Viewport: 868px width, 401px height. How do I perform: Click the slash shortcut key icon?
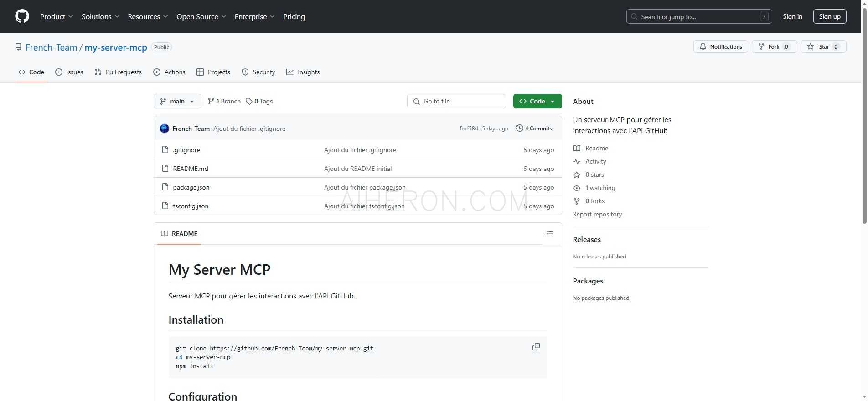coord(765,16)
